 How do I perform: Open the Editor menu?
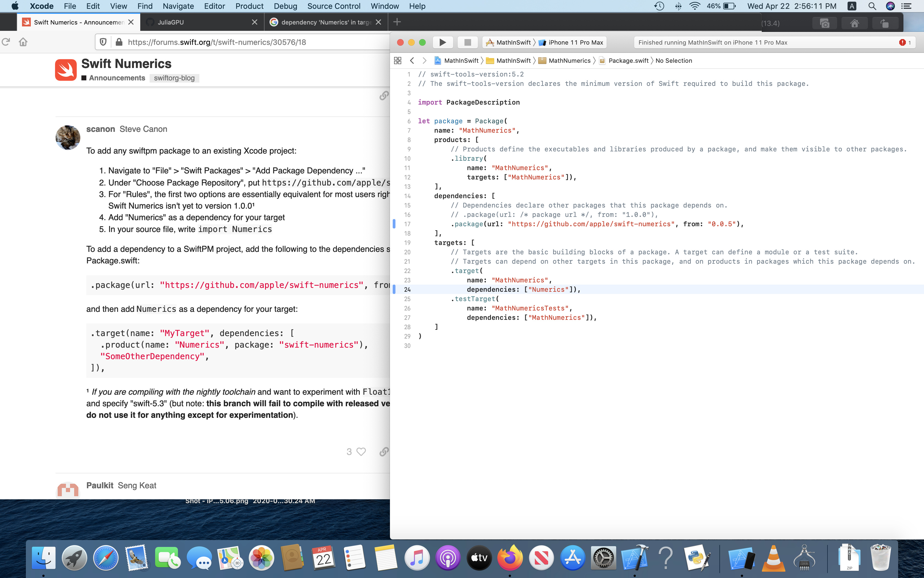(x=215, y=6)
